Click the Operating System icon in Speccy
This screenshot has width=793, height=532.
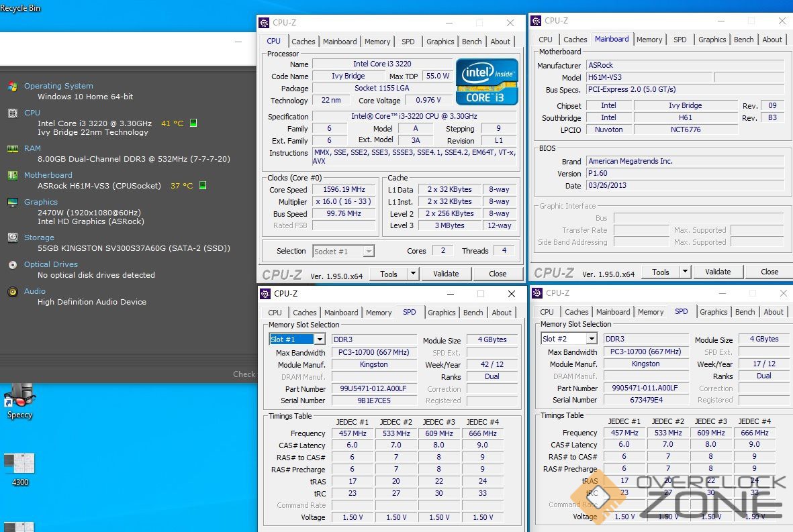[12, 86]
